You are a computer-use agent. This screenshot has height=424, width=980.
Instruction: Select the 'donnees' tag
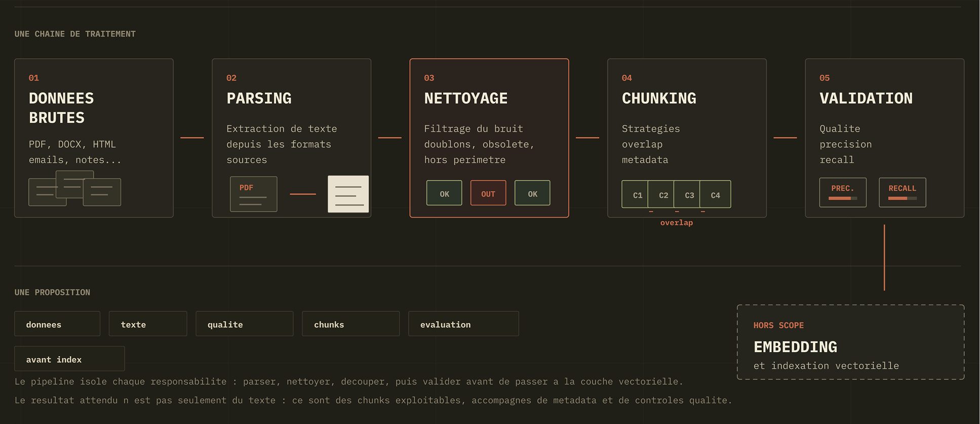(x=57, y=324)
